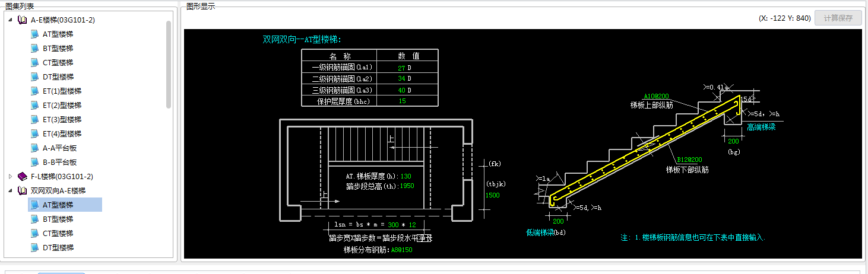Click the 低端梯梁(bd) label
The width and height of the screenshot is (868, 274).
[x=546, y=232]
